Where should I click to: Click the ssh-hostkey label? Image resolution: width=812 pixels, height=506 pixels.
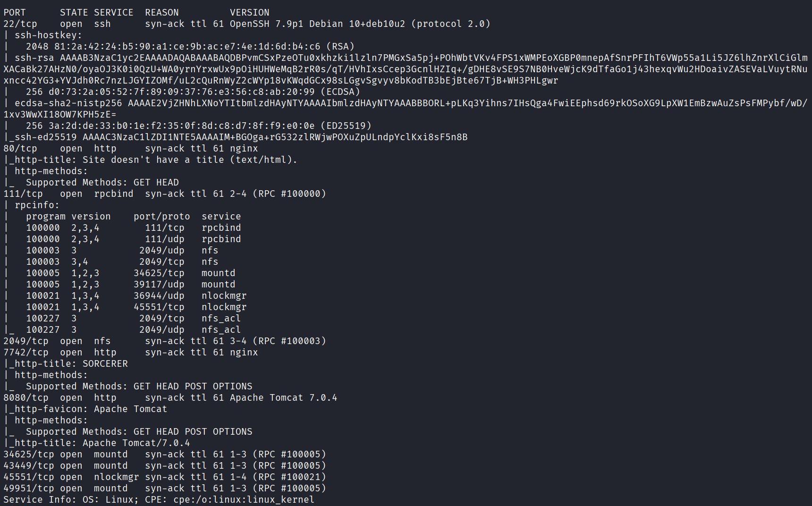pyautogui.click(x=48, y=35)
